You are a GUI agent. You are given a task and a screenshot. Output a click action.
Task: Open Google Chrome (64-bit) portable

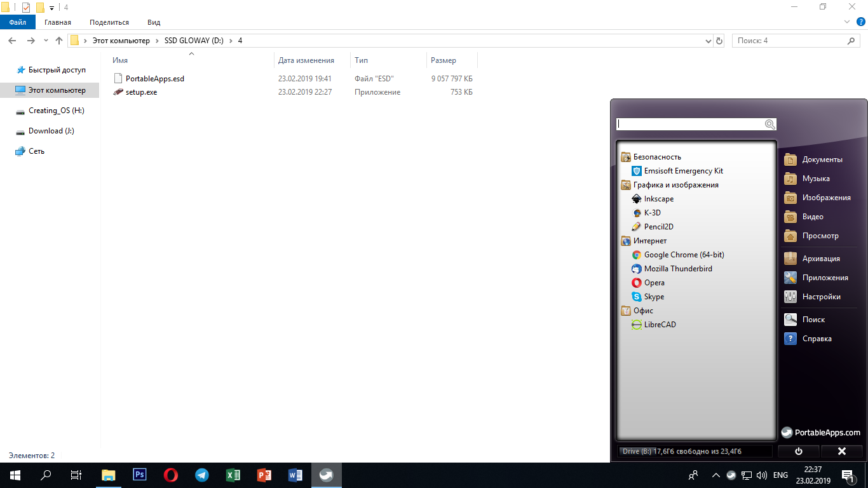(x=678, y=255)
